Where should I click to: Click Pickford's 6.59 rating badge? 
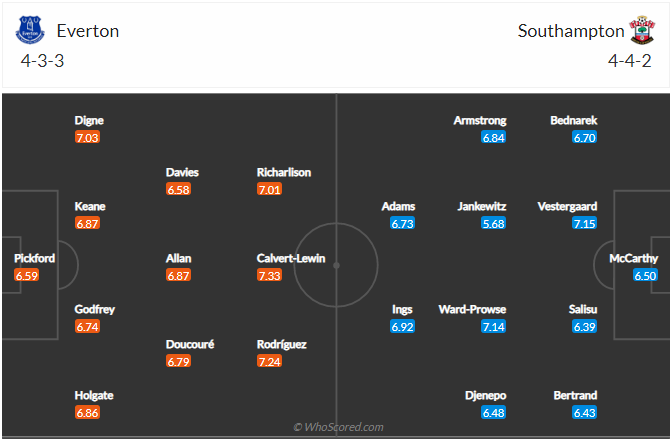(x=27, y=275)
